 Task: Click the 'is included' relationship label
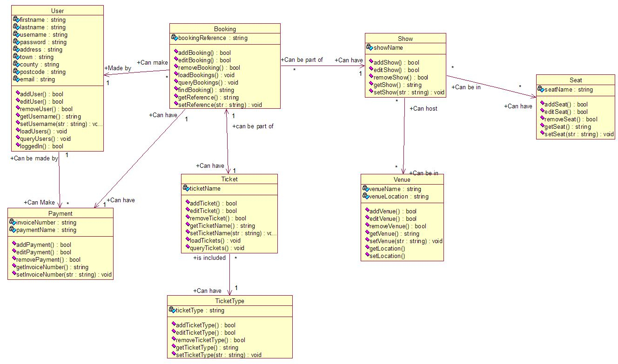[209, 258]
